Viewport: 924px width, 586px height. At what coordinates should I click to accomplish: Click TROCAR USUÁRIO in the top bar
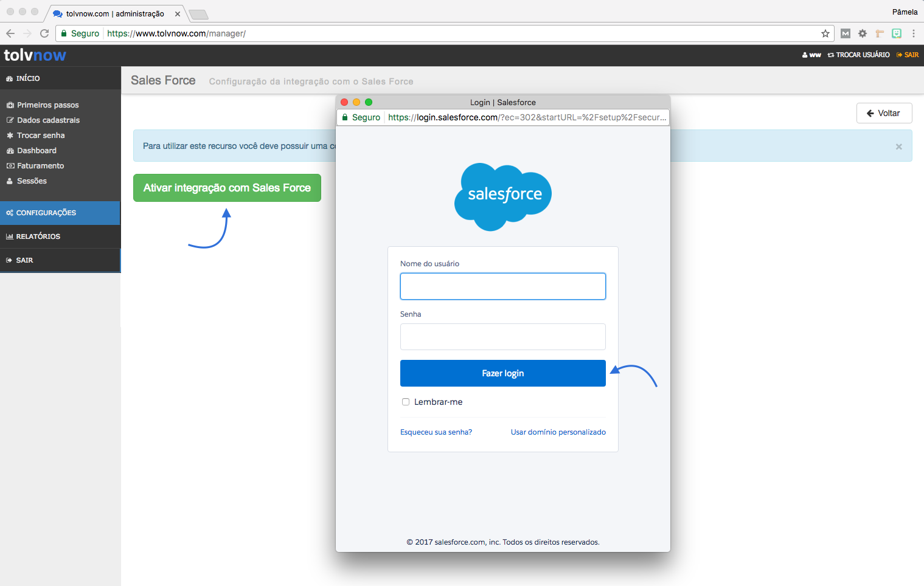[x=858, y=55]
